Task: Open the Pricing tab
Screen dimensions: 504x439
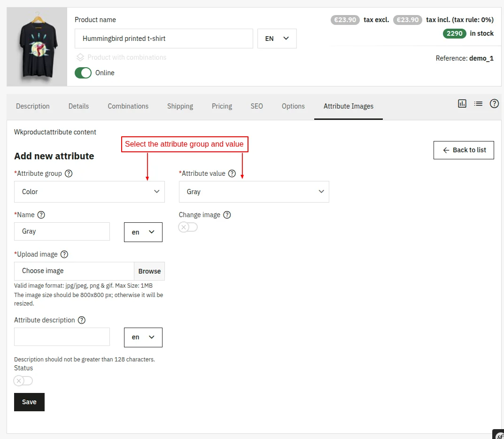Action: [x=222, y=106]
